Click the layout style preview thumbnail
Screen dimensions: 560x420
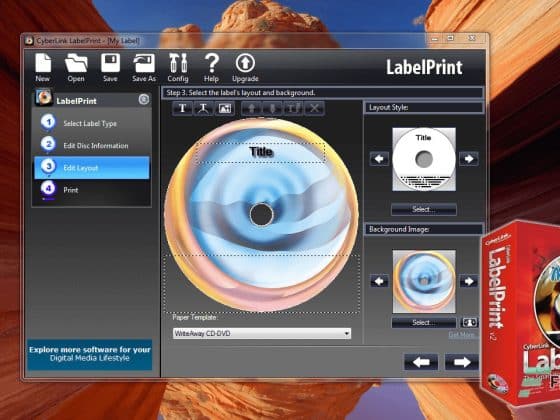(424, 159)
